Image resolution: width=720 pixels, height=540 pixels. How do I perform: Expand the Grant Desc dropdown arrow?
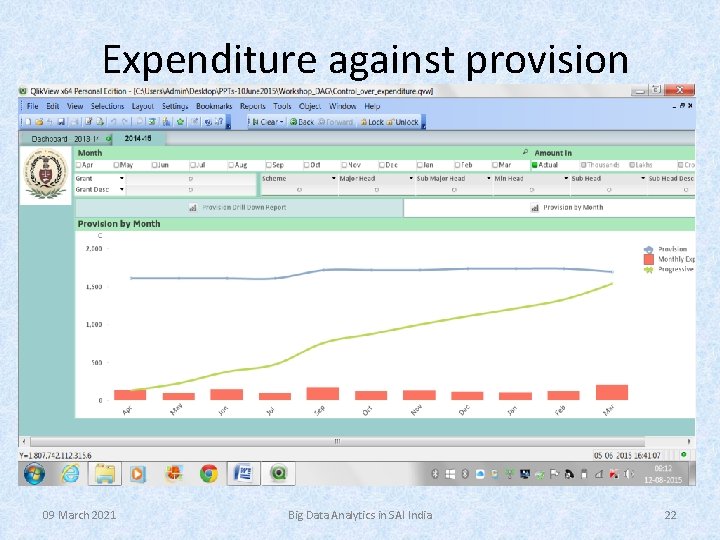pos(122,189)
